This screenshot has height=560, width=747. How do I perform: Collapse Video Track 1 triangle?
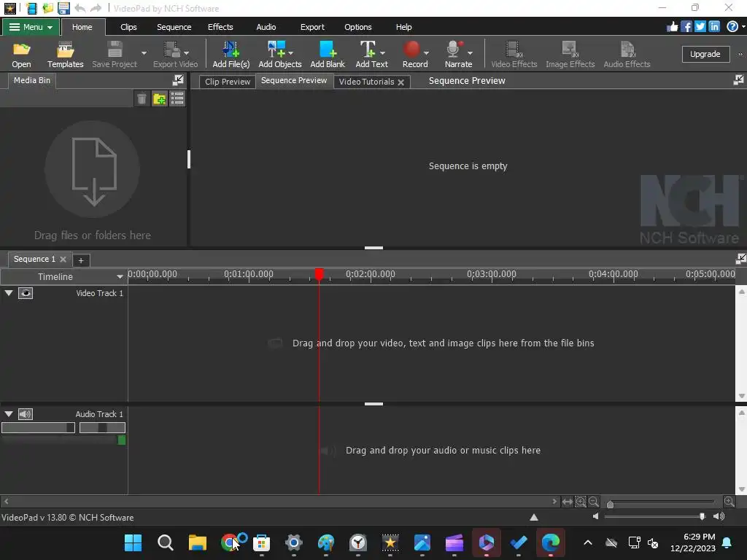9,293
